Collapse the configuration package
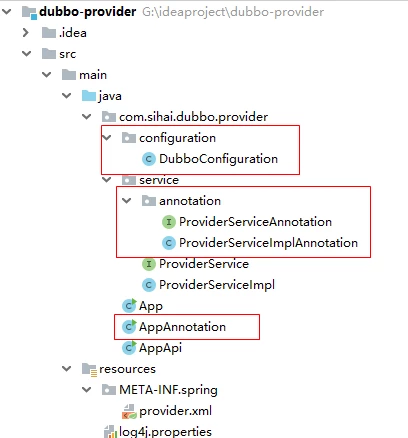The image size is (408, 438). pyautogui.click(x=106, y=137)
